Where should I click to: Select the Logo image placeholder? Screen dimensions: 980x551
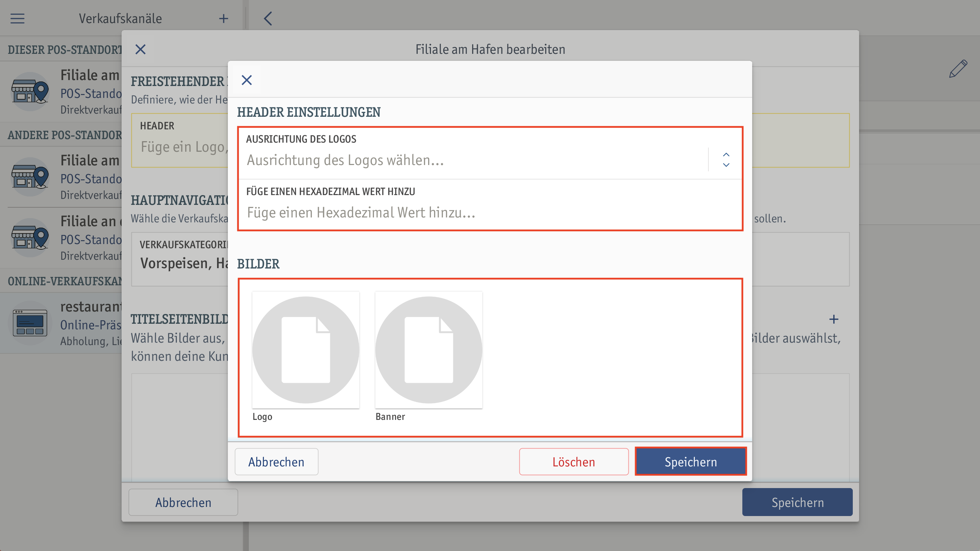click(305, 350)
